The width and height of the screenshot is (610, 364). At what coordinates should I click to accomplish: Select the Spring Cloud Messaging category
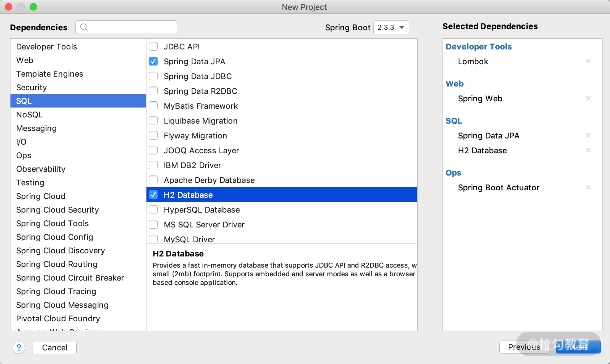78,305
